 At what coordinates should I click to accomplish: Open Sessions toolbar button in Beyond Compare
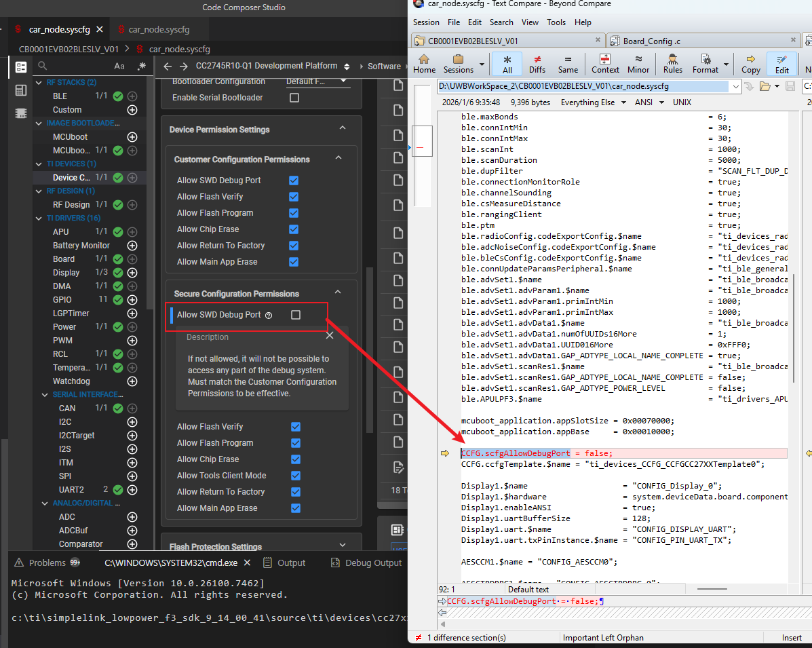click(x=459, y=64)
